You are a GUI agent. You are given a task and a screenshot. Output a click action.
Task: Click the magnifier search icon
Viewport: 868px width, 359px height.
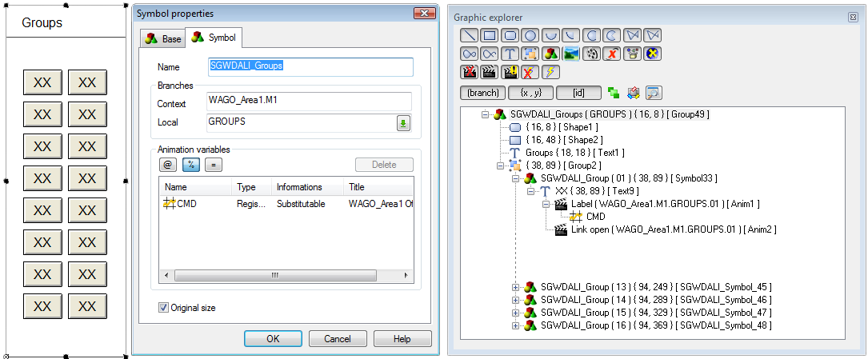pos(653,93)
